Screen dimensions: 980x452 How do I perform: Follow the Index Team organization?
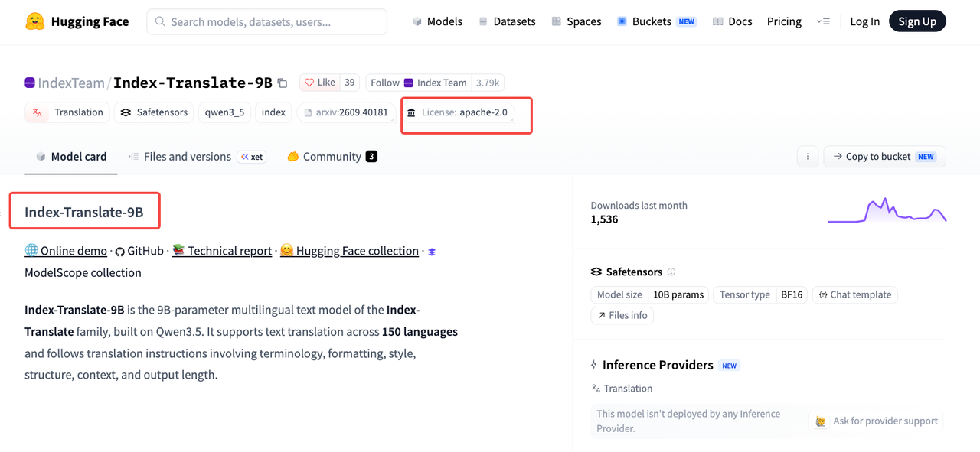click(x=418, y=83)
